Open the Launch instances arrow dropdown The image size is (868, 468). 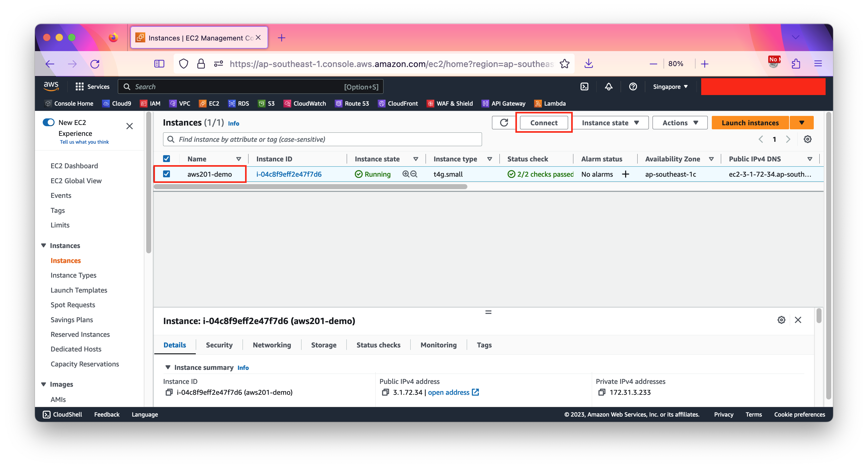(801, 122)
